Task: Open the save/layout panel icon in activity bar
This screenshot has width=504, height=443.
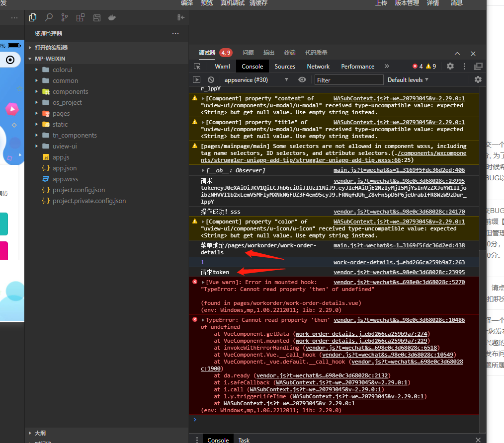Action: pyautogui.click(x=97, y=18)
